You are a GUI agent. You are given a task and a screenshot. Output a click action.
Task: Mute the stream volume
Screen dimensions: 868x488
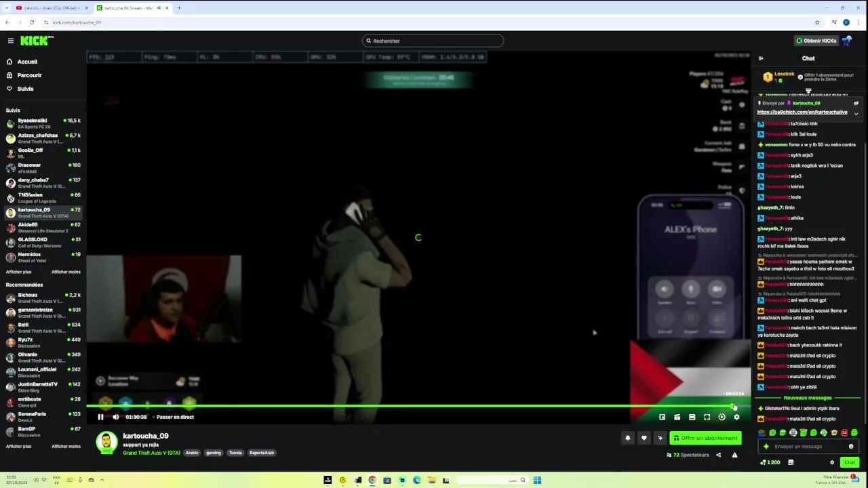coord(115,417)
